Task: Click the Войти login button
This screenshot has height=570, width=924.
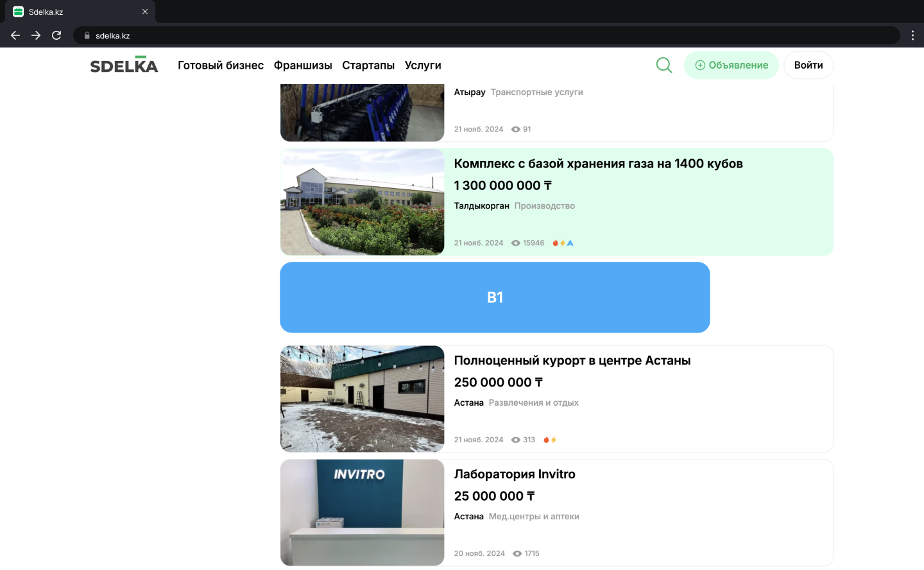Action: 808,65
